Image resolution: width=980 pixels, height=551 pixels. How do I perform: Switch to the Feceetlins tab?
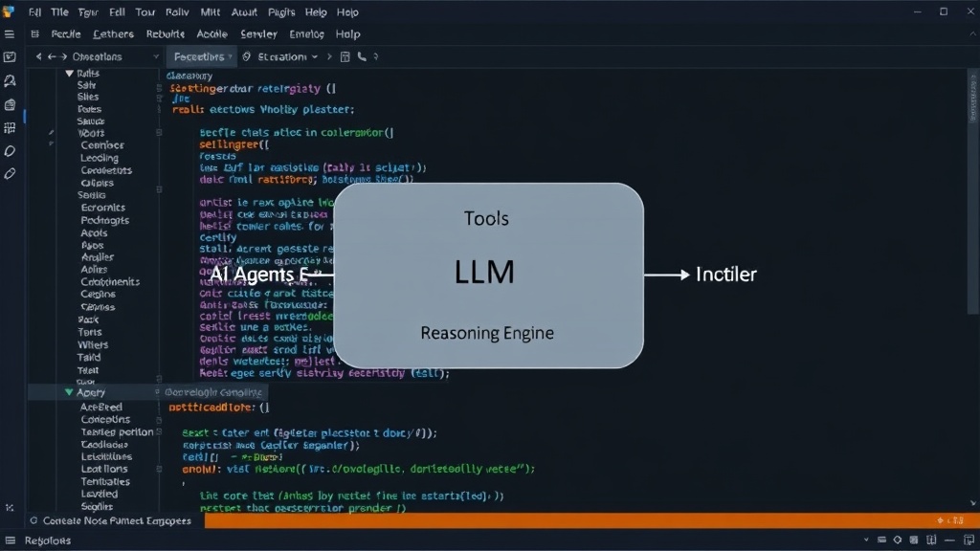(200, 56)
